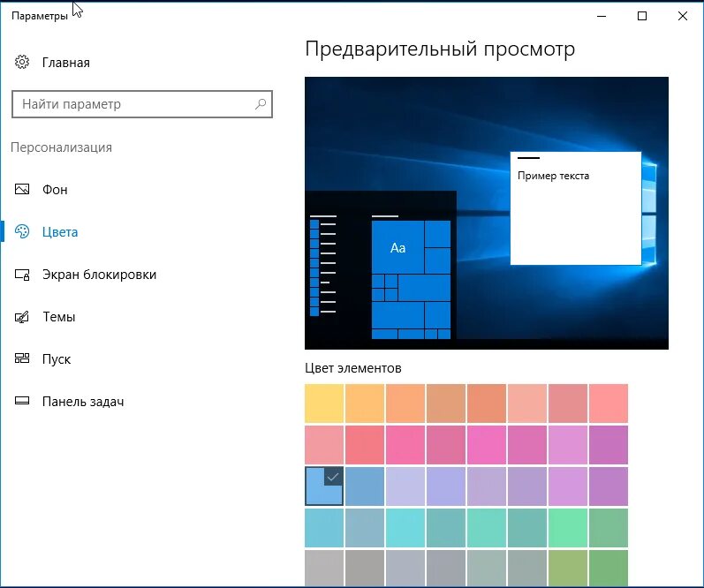This screenshot has height=588, width=704.
Task: Click the Aa tile in preview
Action: pyautogui.click(x=397, y=247)
